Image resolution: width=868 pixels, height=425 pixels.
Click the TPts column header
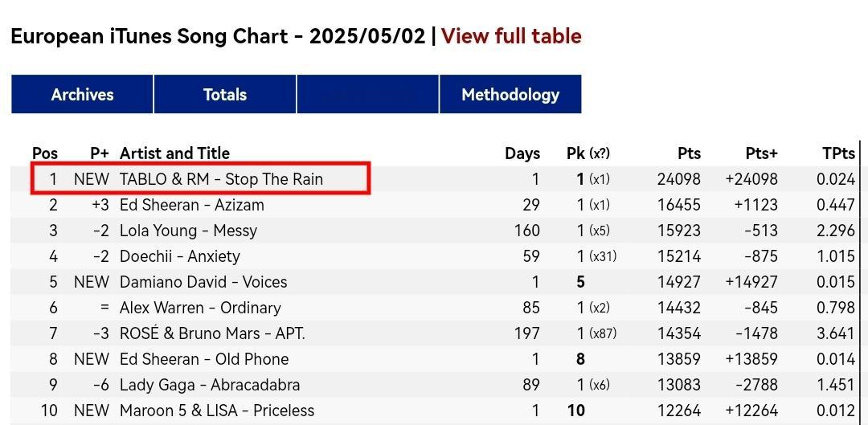tap(838, 153)
